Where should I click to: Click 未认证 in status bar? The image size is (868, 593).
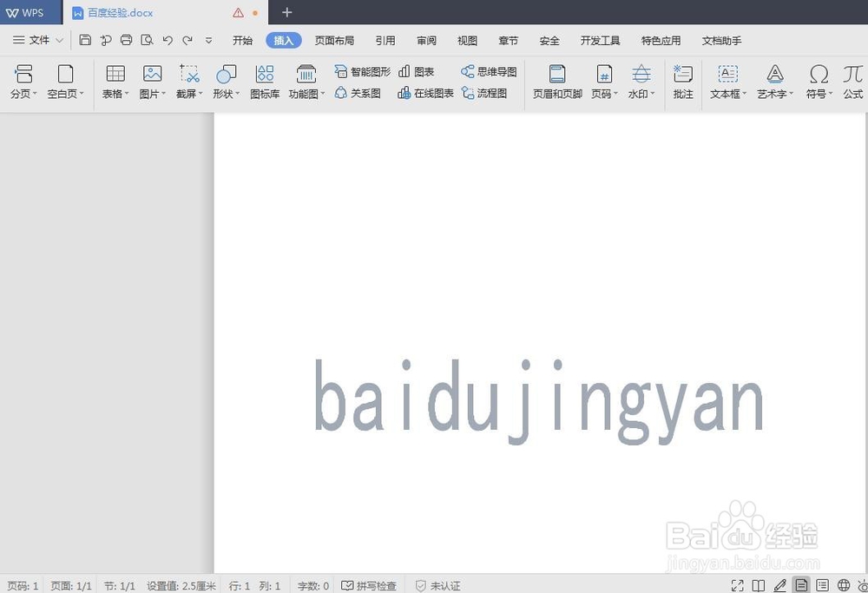[437, 585]
